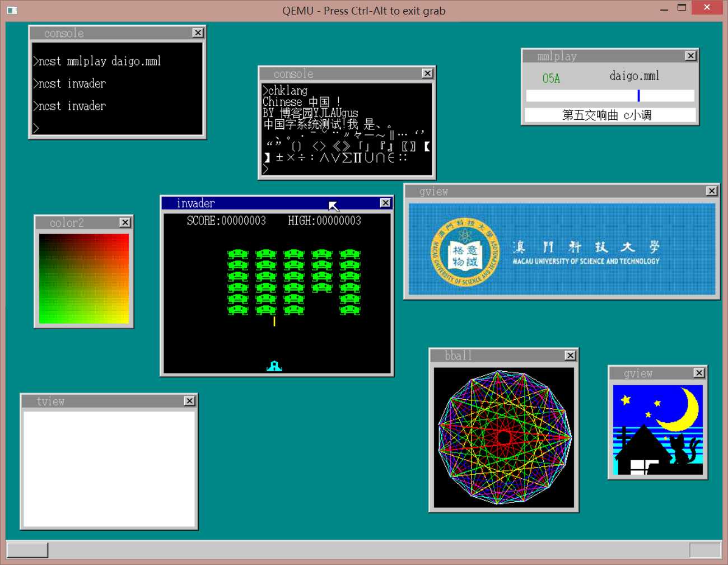Image resolution: width=728 pixels, height=565 pixels.
Task: Click the 'chklang' command line
Action: (x=285, y=90)
